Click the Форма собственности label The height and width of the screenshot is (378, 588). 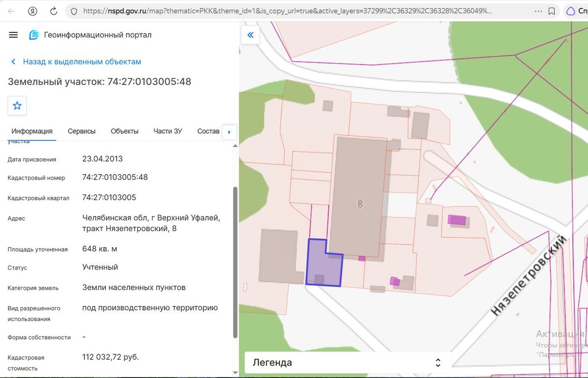pyautogui.click(x=39, y=337)
